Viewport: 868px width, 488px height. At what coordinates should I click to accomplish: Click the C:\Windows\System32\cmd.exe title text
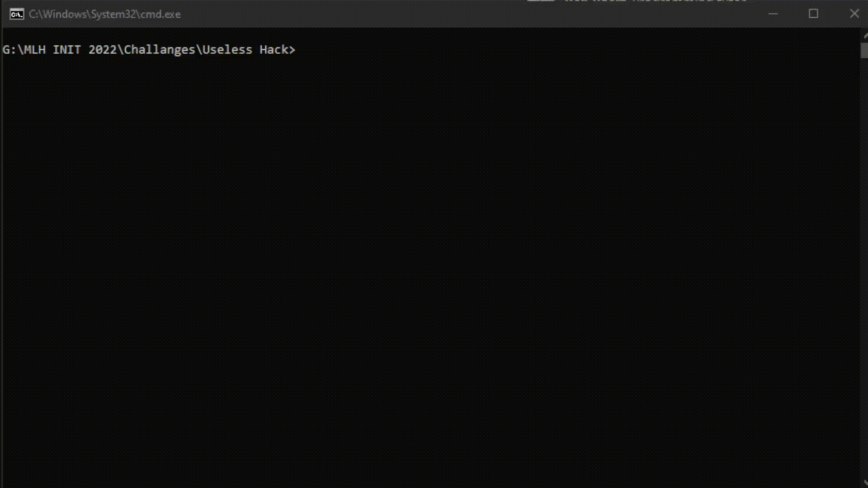104,14
